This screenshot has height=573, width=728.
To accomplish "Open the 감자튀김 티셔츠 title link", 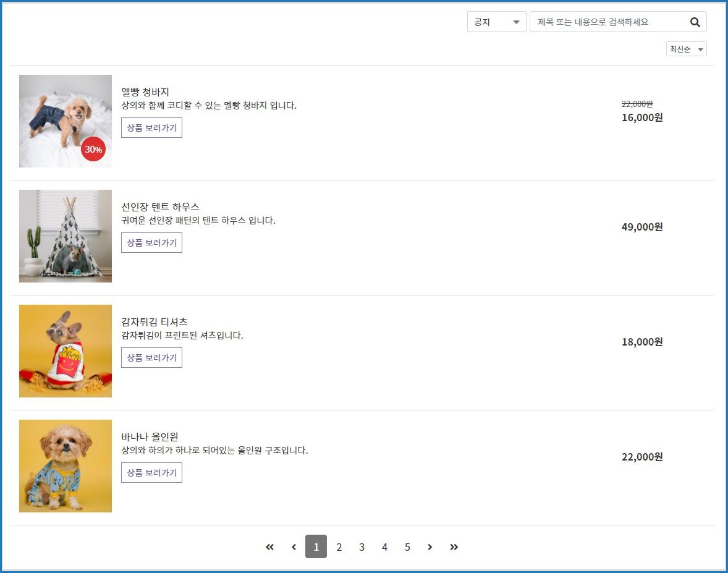I will [x=154, y=322].
